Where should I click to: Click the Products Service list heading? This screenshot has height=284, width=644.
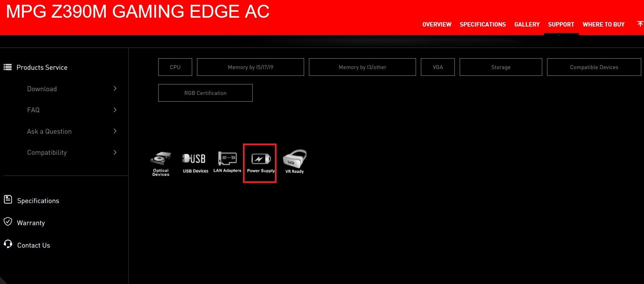coord(42,67)
